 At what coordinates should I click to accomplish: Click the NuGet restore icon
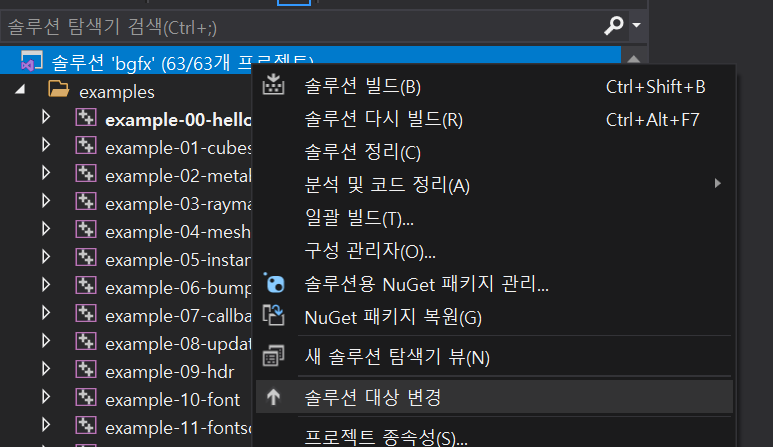[273, 315]
